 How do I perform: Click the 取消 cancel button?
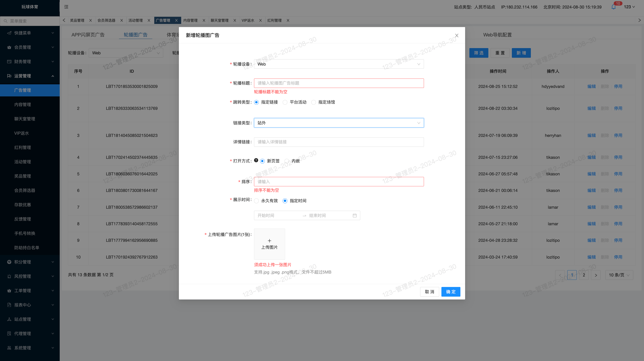(429, 292)
